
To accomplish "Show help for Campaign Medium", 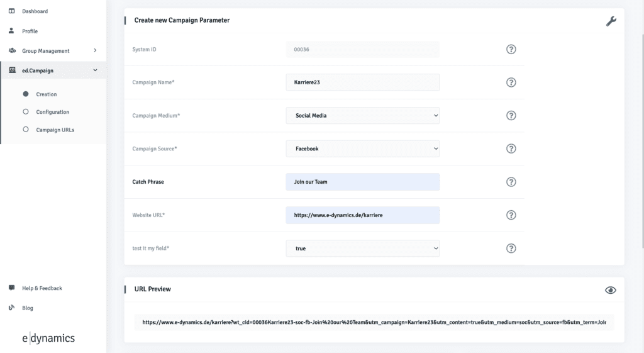I will [x=511, y=116].
